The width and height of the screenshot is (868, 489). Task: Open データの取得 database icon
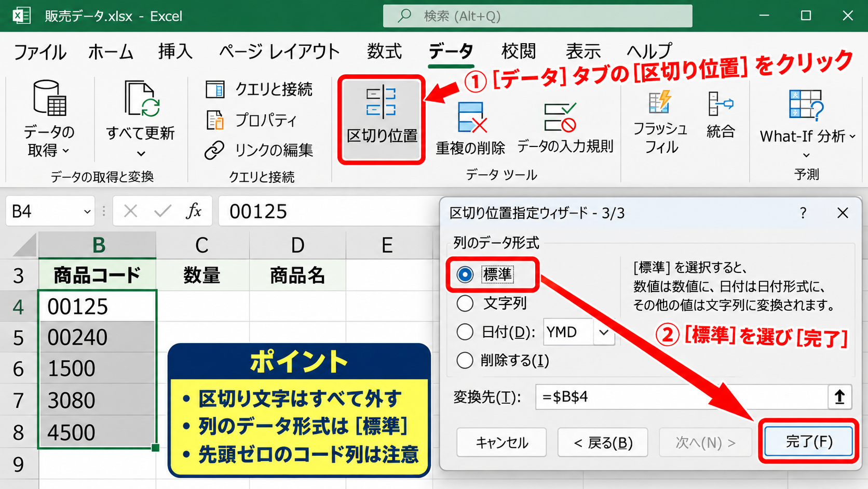(49, 98)
